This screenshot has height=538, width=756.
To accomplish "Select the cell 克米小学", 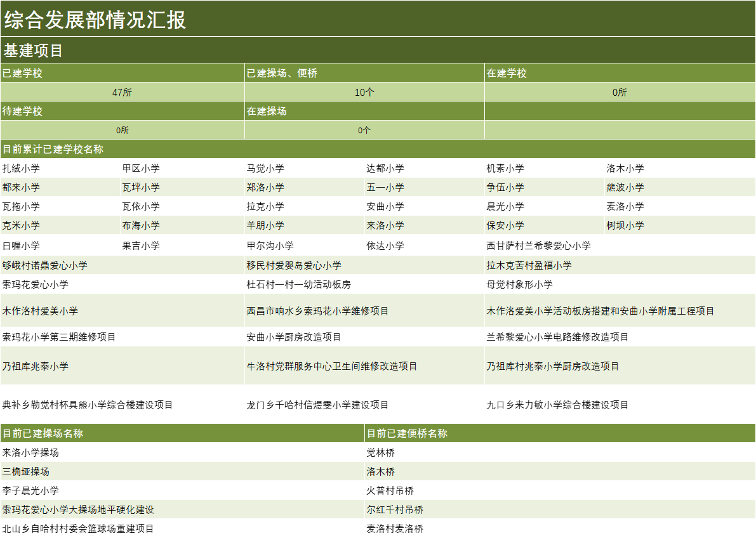I will click(x=60, y=225).
